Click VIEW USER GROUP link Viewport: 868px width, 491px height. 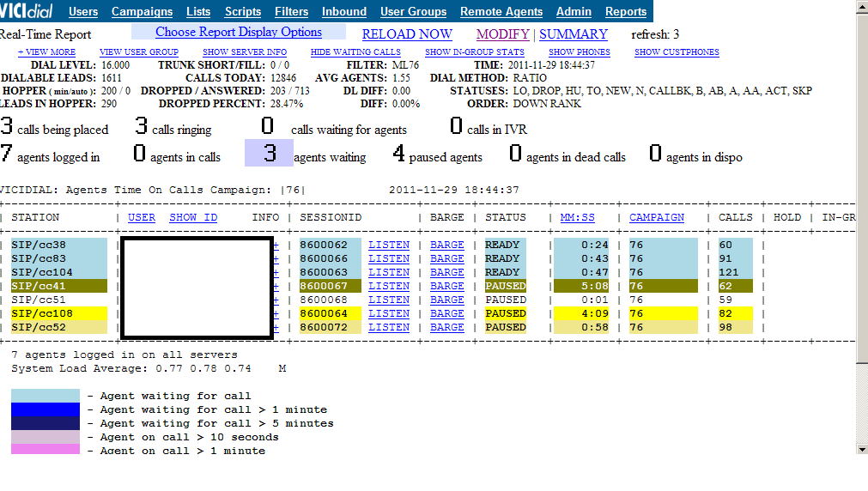pyautogui.click(x=139, y=52)
